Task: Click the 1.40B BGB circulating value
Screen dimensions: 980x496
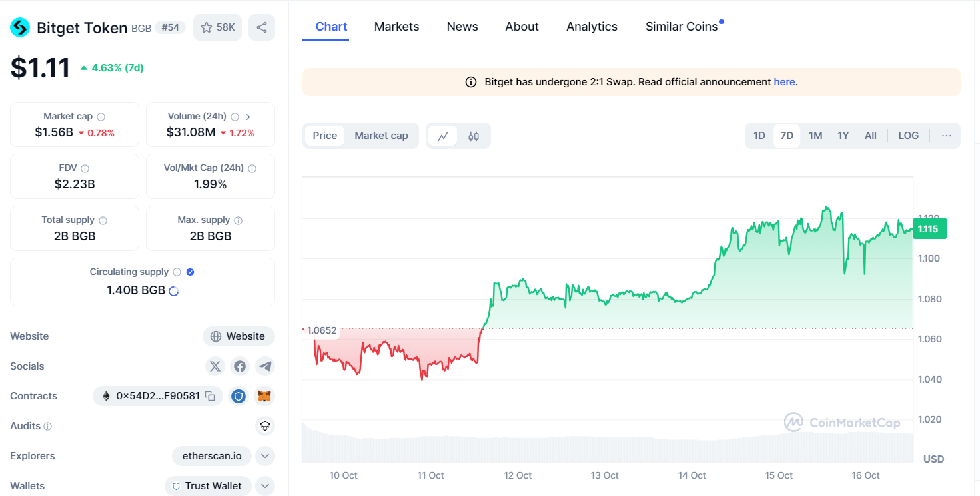Action: (x=136, y=290)
